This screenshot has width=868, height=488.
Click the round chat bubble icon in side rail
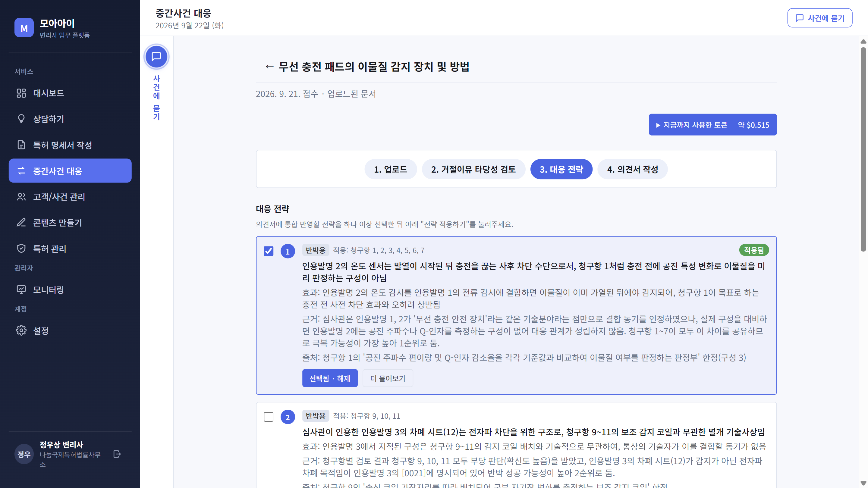pos(156,57)
